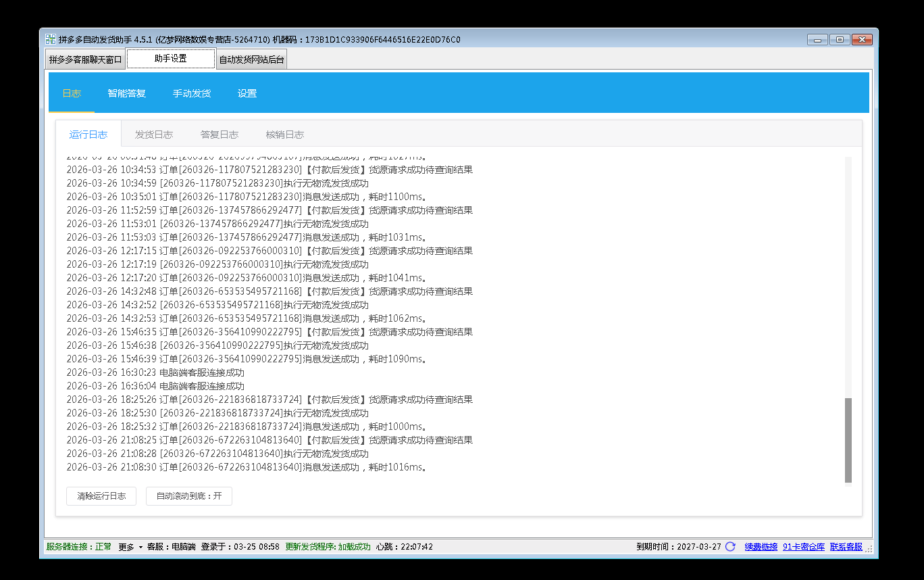Click the log row timestamped 10:34:53

(269, 170)
